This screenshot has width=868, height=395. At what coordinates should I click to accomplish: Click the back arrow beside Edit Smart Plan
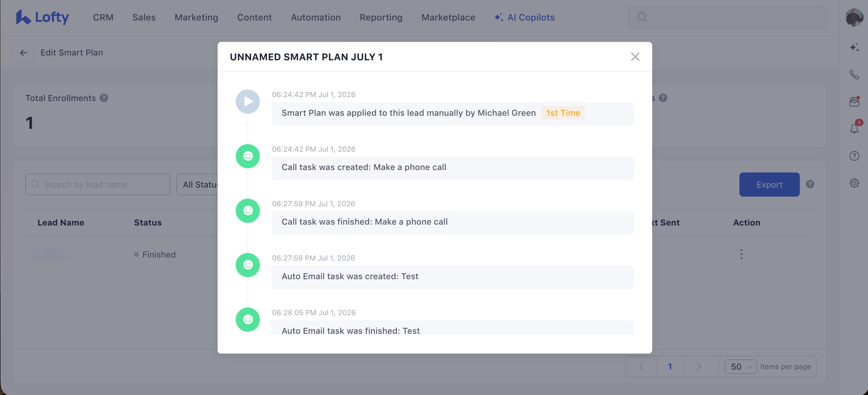[23, 52]
